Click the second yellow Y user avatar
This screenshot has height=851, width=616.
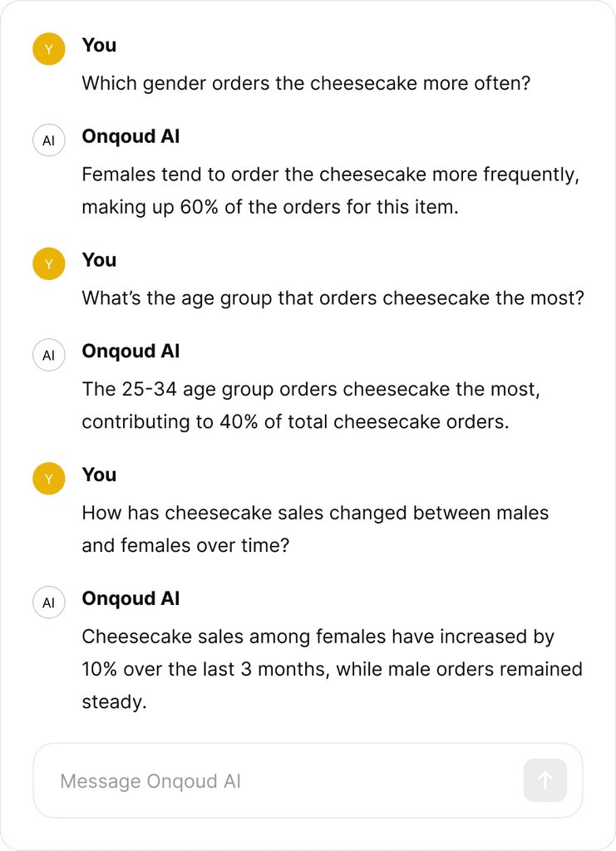49,263
